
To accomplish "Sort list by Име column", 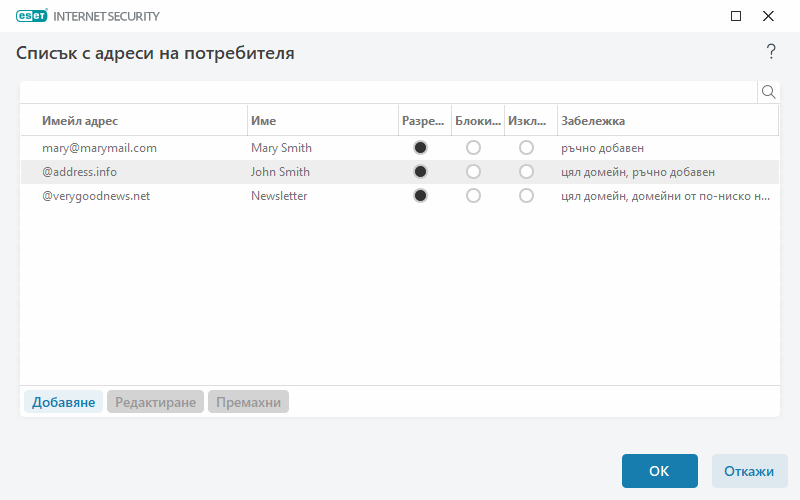I will (320, 121).
